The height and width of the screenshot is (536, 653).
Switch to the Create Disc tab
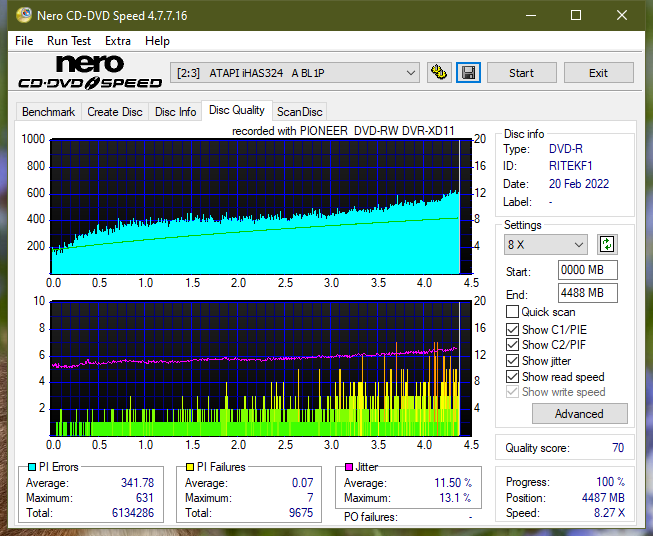115,112
